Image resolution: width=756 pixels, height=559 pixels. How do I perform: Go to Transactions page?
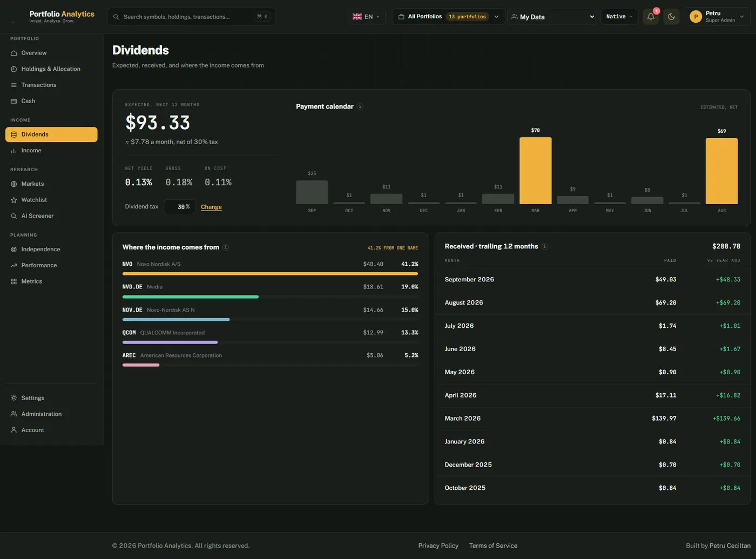pos(51,85)
